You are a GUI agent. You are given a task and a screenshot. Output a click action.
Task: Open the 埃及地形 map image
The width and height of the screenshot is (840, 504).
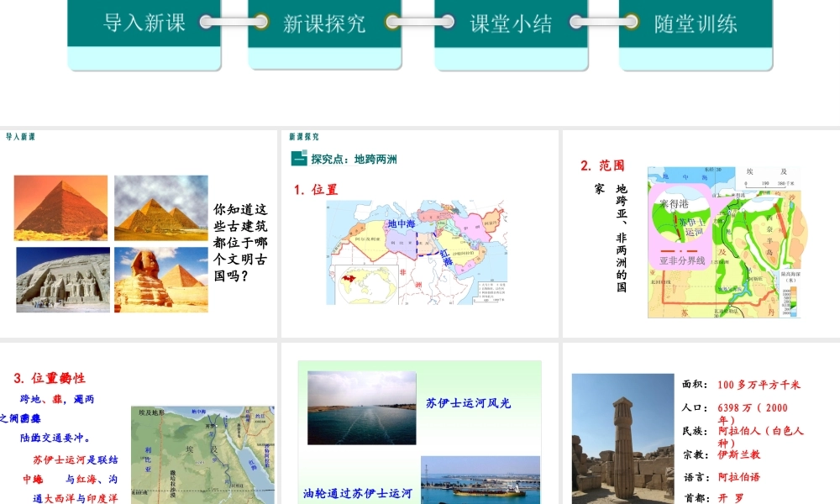tap(203, 454)
